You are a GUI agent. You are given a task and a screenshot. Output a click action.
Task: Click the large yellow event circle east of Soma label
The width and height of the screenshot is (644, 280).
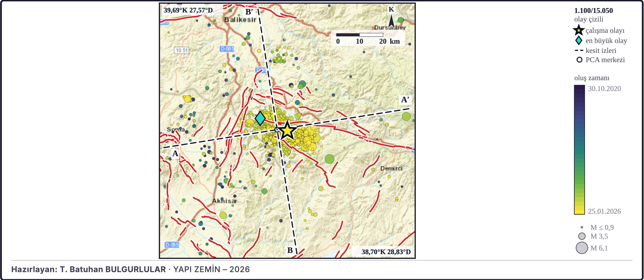187,99
